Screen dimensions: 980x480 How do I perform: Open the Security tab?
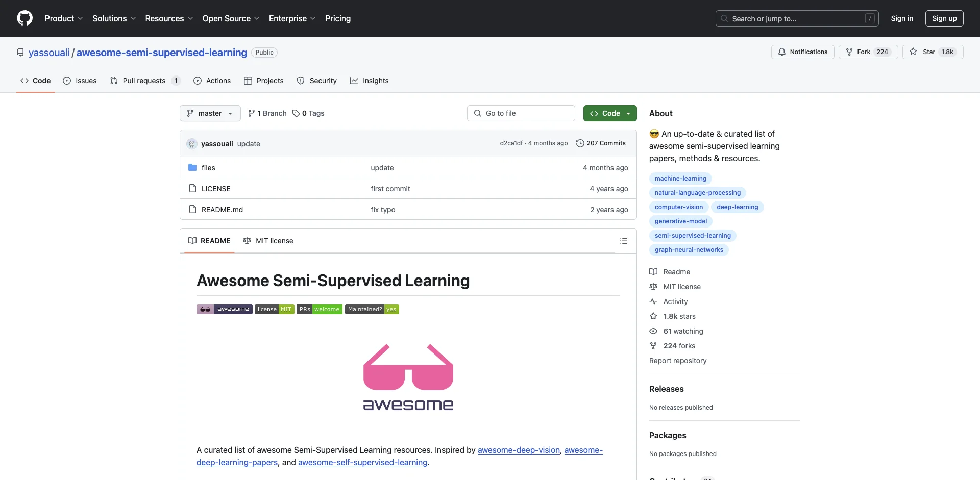(317, 81)
